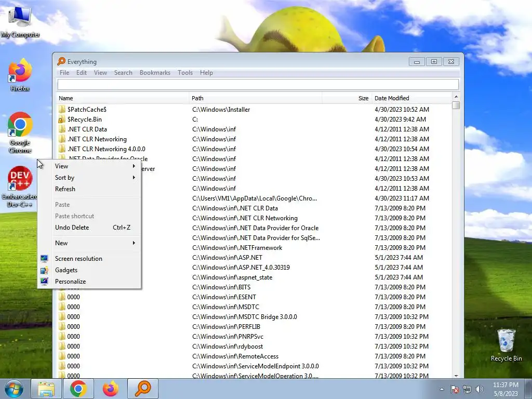This screenshot has height=399, width=532.
Task: Click the taskbar clock showing 11:37 PM
Action: click(506, 389)
